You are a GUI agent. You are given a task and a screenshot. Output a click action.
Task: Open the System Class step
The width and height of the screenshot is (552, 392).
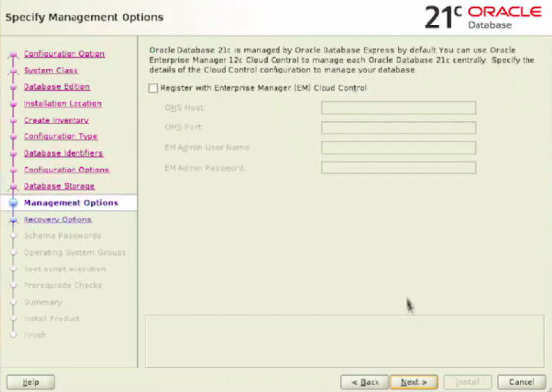[51, 70]
